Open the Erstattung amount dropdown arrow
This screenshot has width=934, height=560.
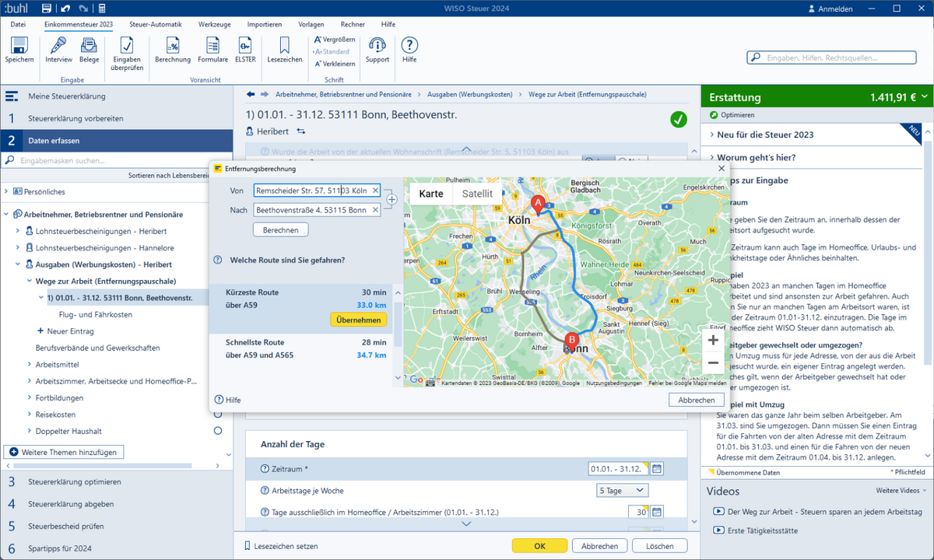(924, 97)
